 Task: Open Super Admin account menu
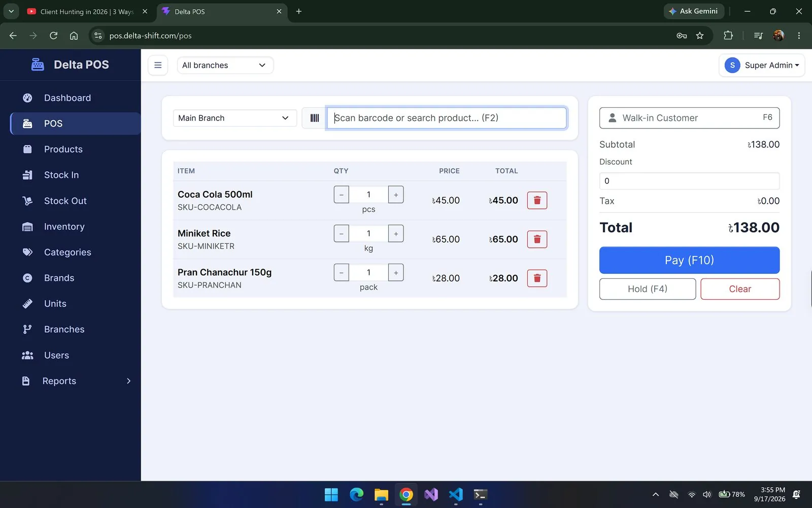click(761, 65)
